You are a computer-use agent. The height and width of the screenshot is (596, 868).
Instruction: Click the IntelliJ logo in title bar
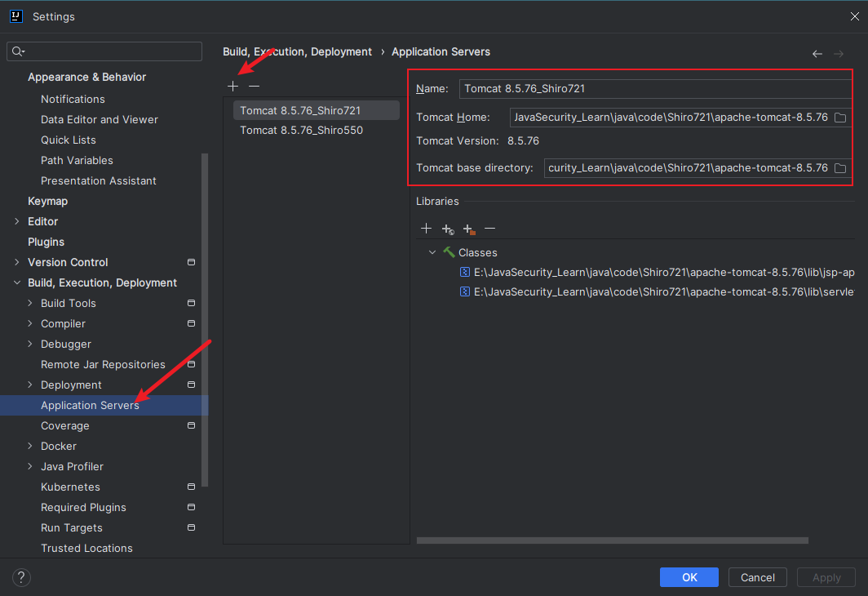[x=16, y=16]
